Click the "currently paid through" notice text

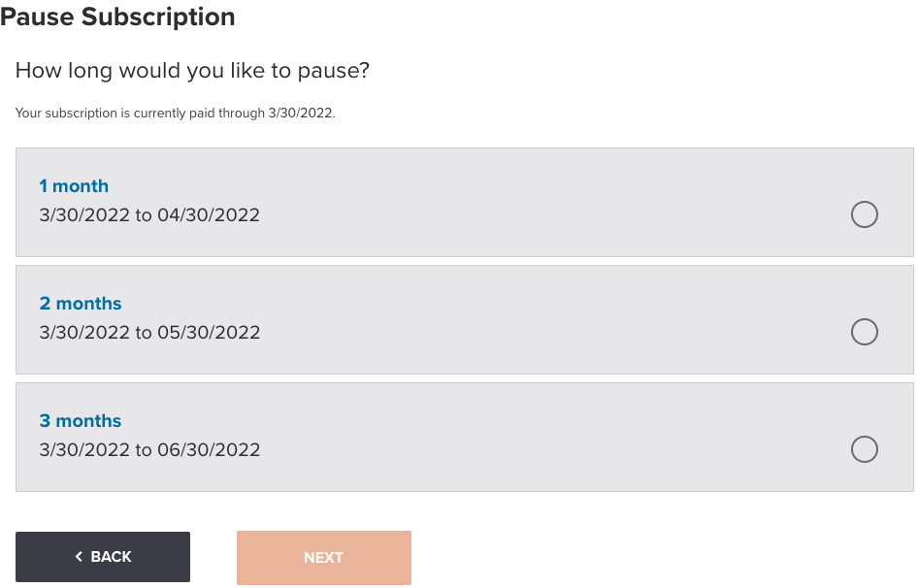(175, 114)
